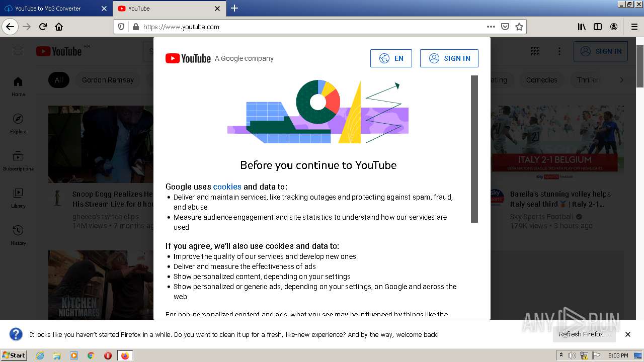Open Sky Sports Football channel link
Screen dimensions: 644x362
541,217
